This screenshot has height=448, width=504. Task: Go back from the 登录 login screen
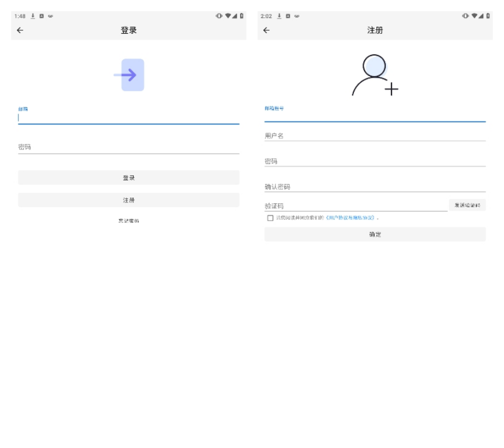pyautogui.click(x=20, y=30)
